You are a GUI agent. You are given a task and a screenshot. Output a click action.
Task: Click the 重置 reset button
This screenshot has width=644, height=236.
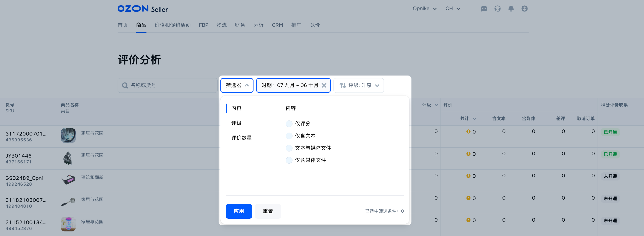(268, 211)
